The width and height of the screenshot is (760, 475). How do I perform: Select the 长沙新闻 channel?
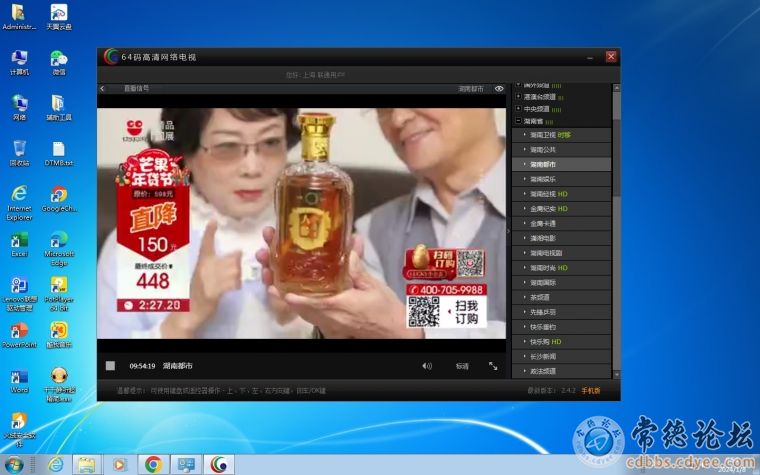coord(561,357)
